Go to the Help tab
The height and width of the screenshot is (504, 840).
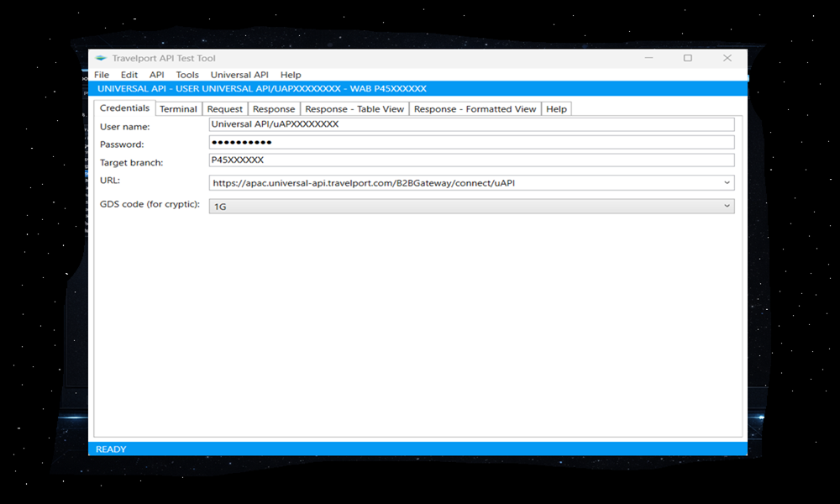[556, 109]
